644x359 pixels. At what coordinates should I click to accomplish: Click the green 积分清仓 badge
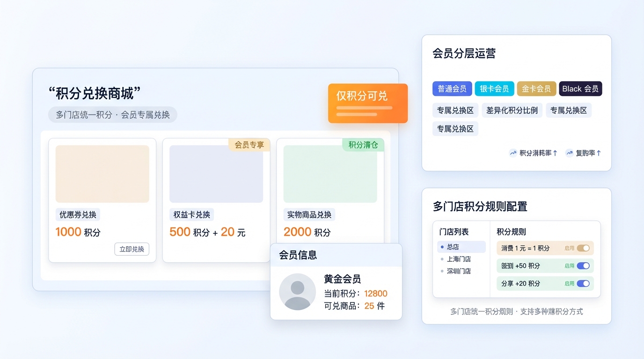(363, 145)
